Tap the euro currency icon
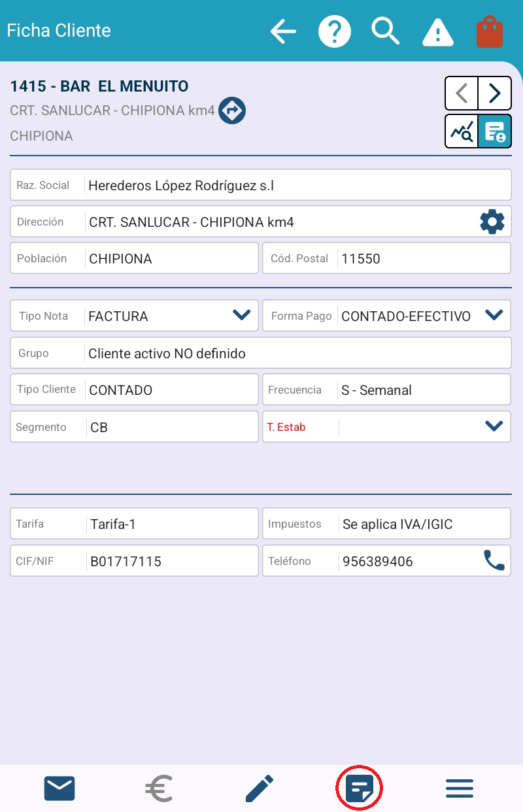Viewport: 523px width, 812px height. click(x=158, y=788)
